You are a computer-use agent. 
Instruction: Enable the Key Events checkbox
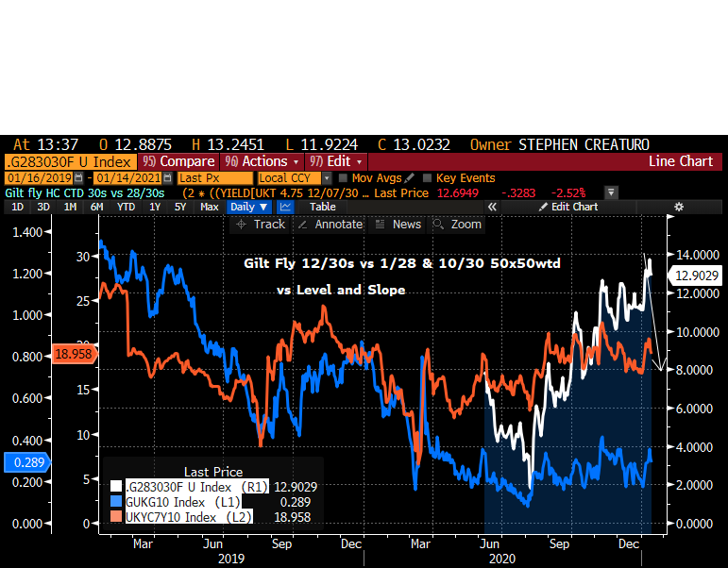pos(428,178)
